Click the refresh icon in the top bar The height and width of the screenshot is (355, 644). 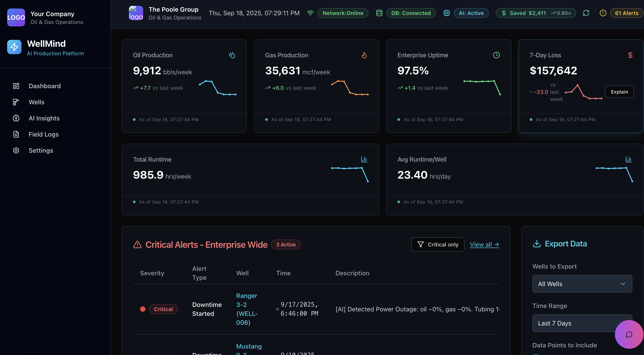(586, 13)
